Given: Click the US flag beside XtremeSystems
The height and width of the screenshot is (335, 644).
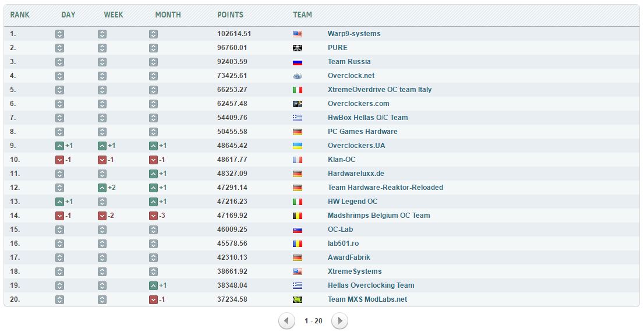Looking at the screenshot, I should click(298, 271).
